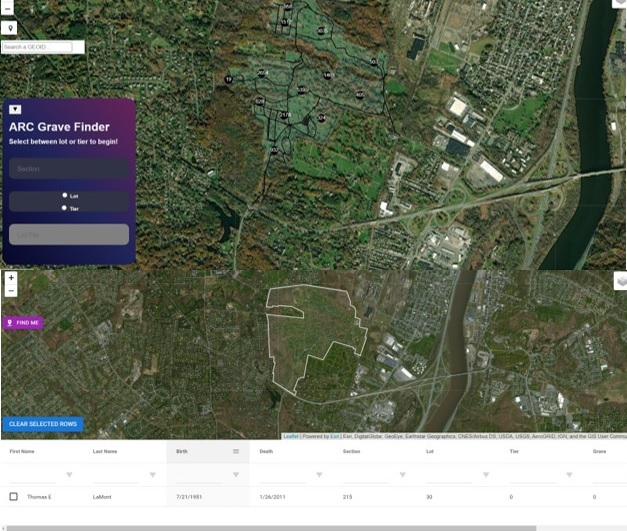The width and height of the screenshot is (627, 531).
Task: Open the Section field in Grave Finder
Action: [69, 169]
